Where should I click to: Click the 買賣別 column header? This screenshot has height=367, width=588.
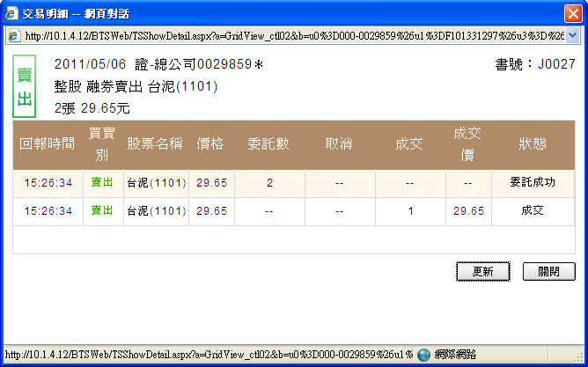[102, 144]
